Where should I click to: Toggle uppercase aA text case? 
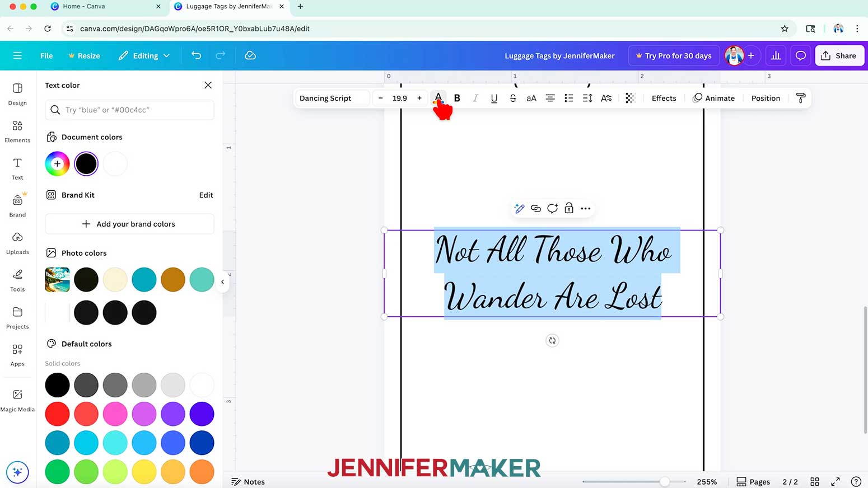click(531, 98)
